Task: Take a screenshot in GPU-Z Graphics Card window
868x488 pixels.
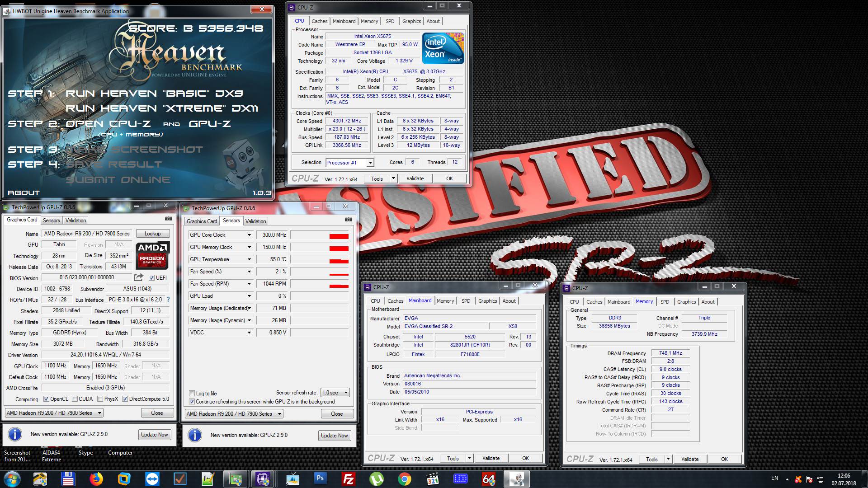Action: 169,219
